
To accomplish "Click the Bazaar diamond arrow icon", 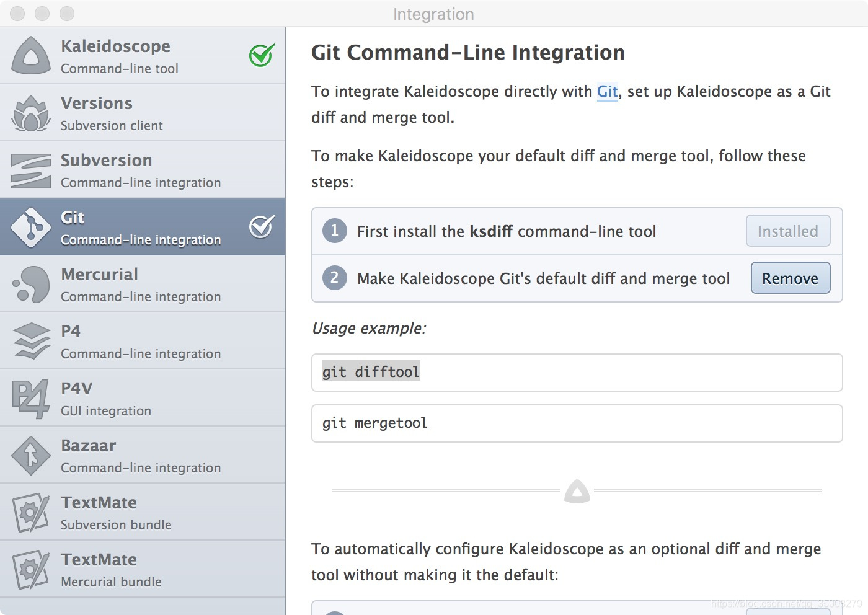I will pos(31,456).
